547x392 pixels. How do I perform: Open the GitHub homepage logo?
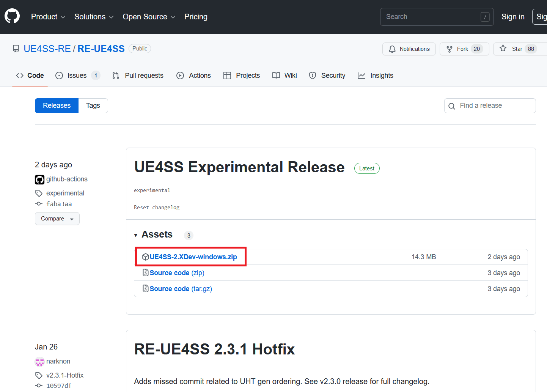pos(12,16)
